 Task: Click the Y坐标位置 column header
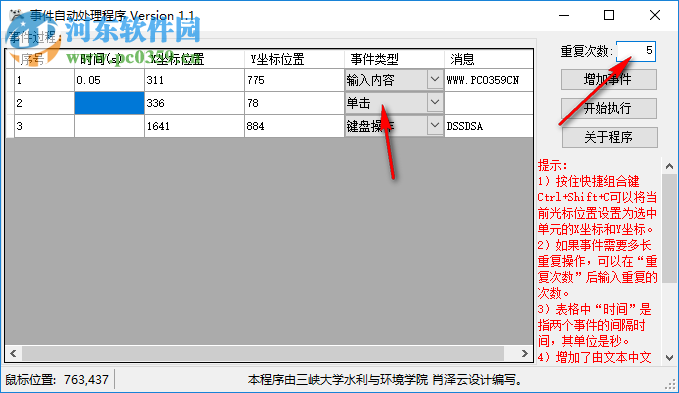pos(294,59)
